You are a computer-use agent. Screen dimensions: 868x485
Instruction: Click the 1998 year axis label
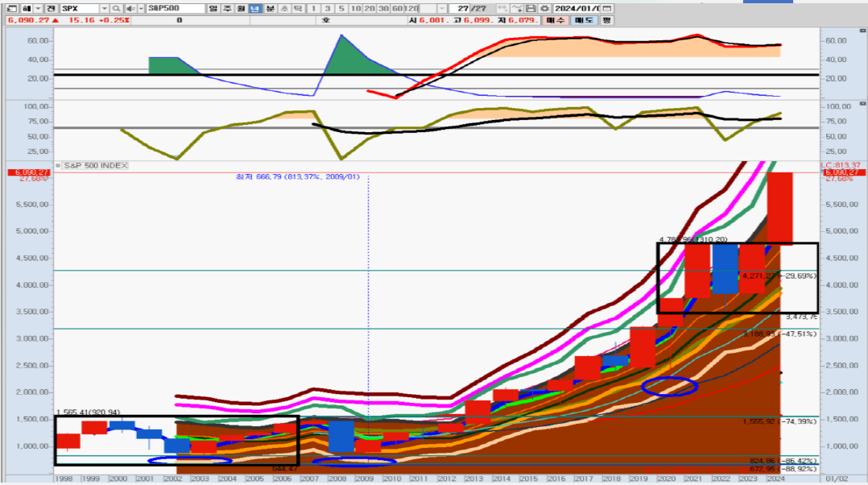pos(64,479)
